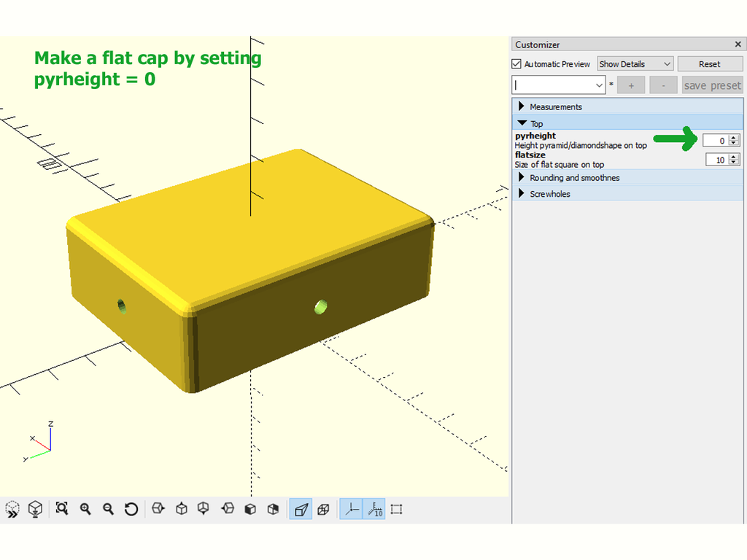Click the Show Scale Markers icon
This screenshot has width=747, height=560.
(376, 509)
